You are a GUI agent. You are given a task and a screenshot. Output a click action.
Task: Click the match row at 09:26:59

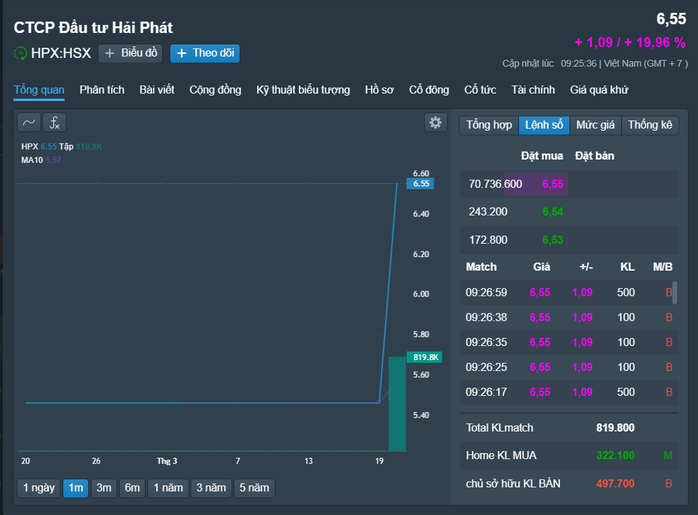click(568, 292)
